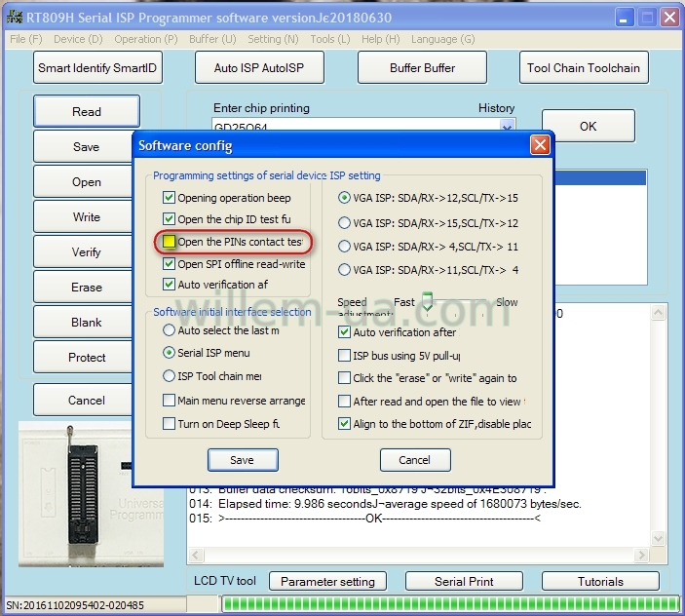This screenshot has width=685, height=616.
Task: Click the Write button
Action: click(83, 216)
